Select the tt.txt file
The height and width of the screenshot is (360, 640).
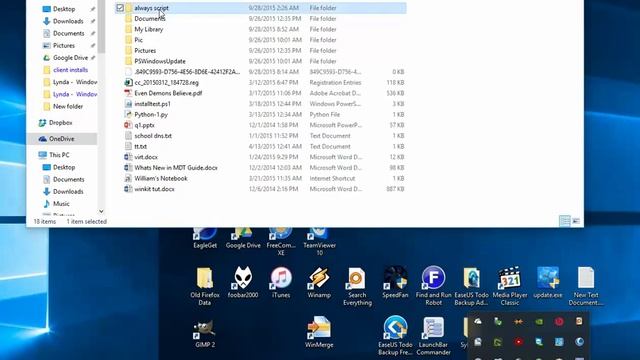[x=260, y=146]
